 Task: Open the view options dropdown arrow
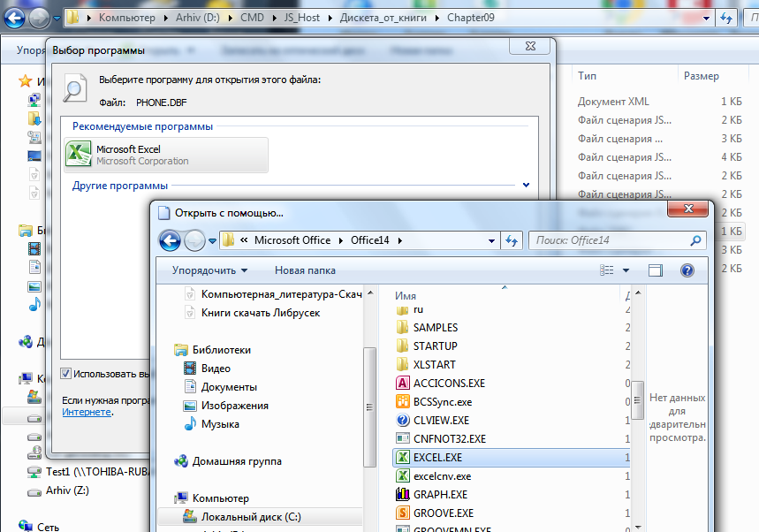pos(626,270)
